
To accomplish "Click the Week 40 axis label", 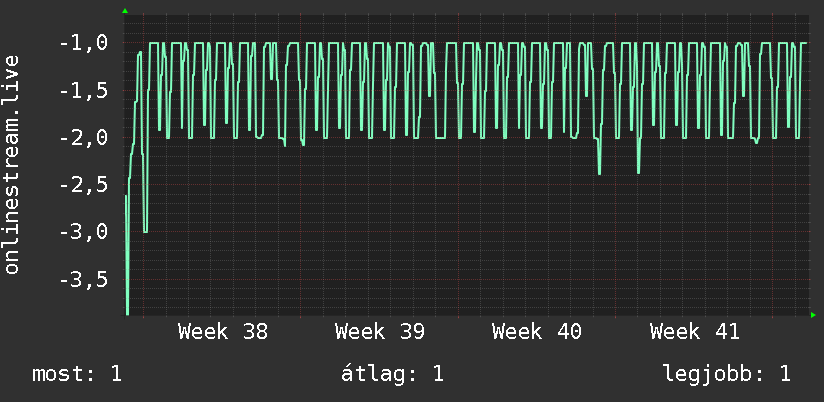I will pos(537,332).
